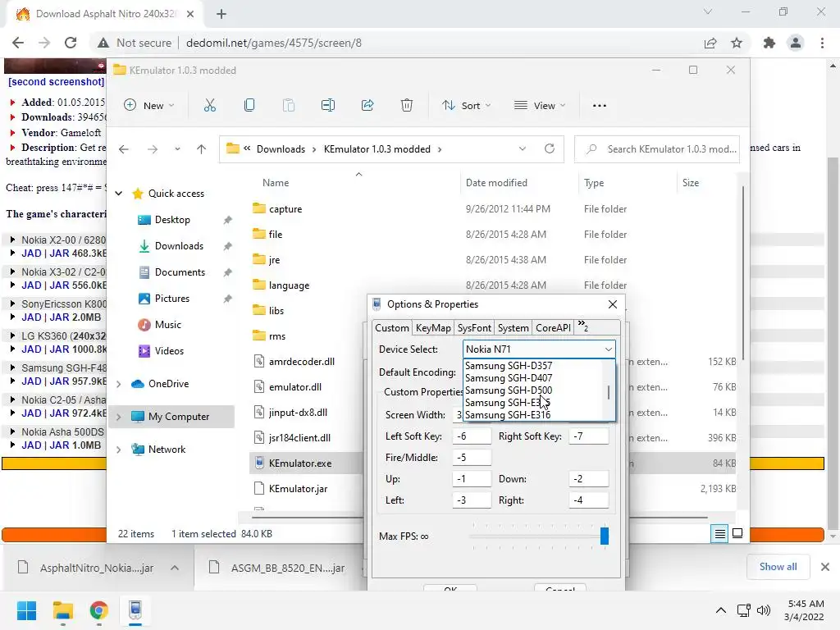The image size is (840, 630).
Task: Open Chrome from the taskbar
Action: coord(98,610)
